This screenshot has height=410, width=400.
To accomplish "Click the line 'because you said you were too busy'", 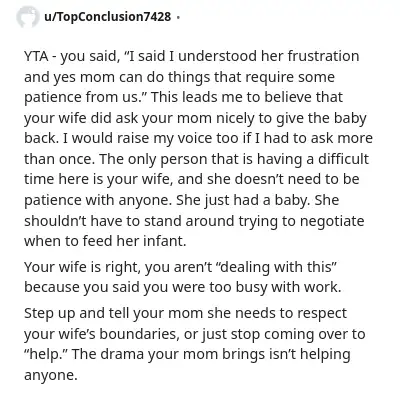I will coord(183,287).
